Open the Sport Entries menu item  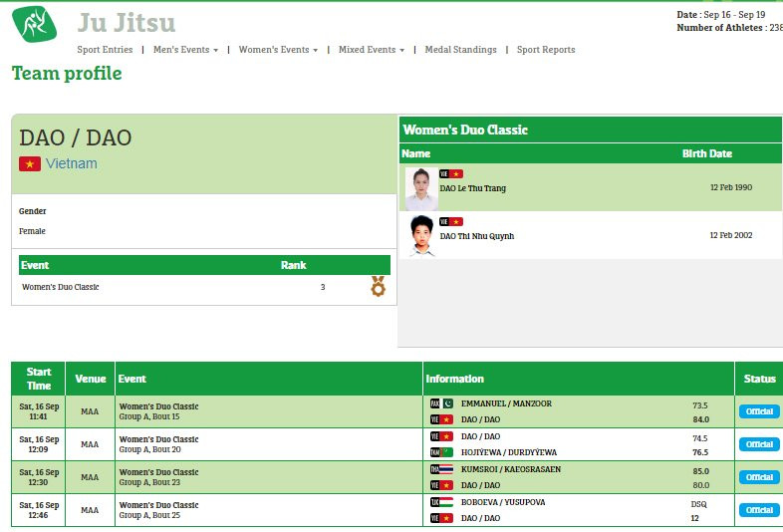(x=105, y=50)
